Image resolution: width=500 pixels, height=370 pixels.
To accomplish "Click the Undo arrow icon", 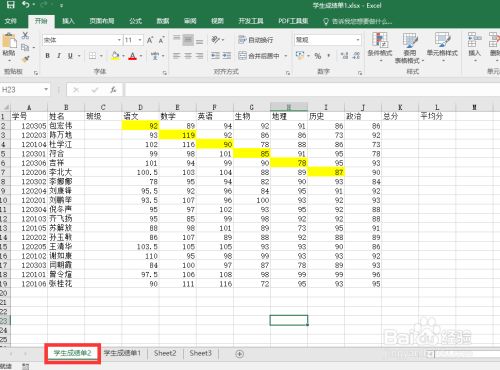I will click(x=26, y=5).
